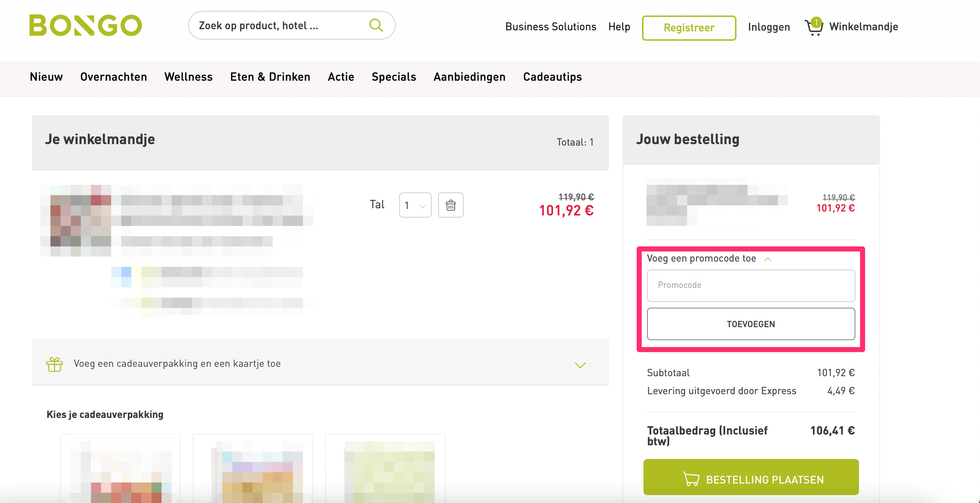The height and width of the screenshot is (503, 980).
Task: Click the Registreer button
Action: [689, 28]
